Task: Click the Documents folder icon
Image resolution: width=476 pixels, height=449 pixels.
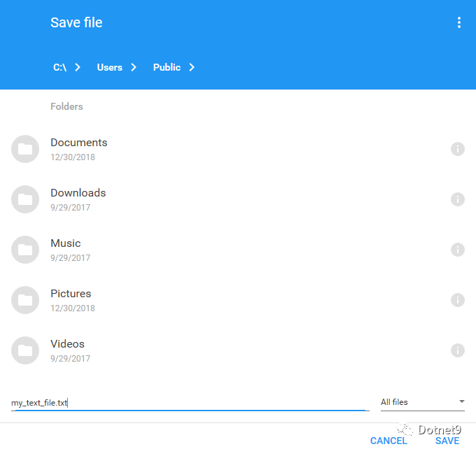Action: coord(25,149)
